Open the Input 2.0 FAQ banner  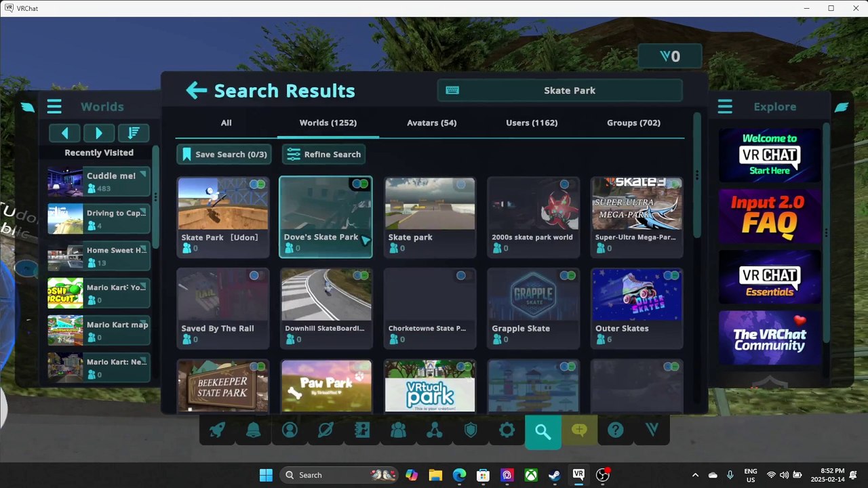770,216
